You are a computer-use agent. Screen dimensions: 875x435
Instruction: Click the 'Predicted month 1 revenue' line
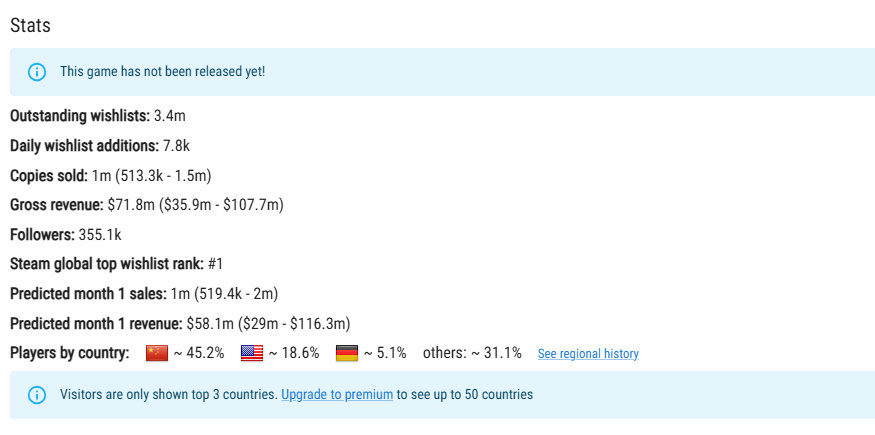point(180,323)
